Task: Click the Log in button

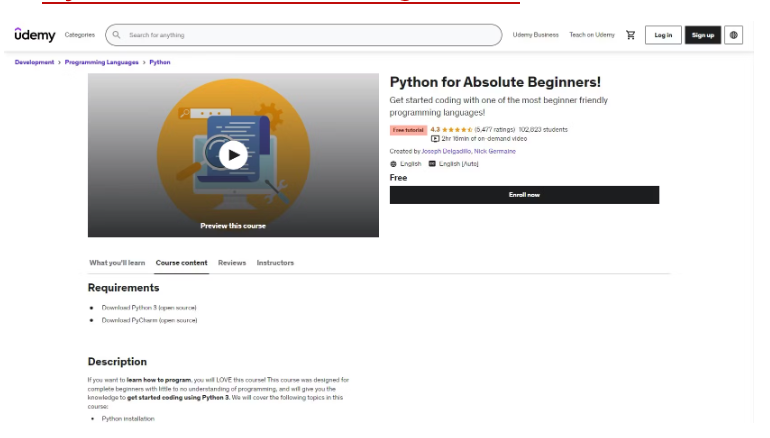Action: [663, 35]
